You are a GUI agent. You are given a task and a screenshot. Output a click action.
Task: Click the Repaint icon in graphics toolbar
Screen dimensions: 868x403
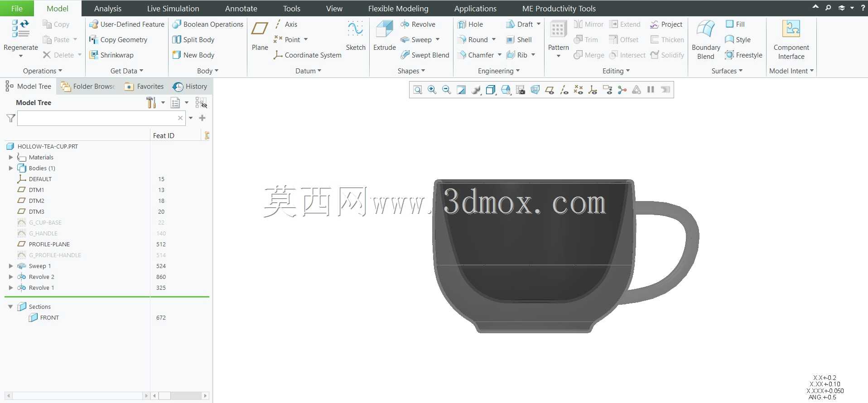[461, 90]
